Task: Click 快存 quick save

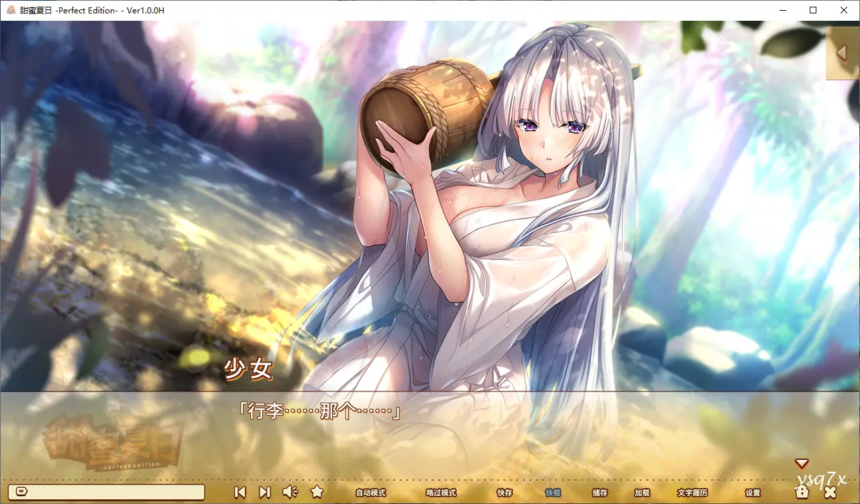Action: point(504,493)
